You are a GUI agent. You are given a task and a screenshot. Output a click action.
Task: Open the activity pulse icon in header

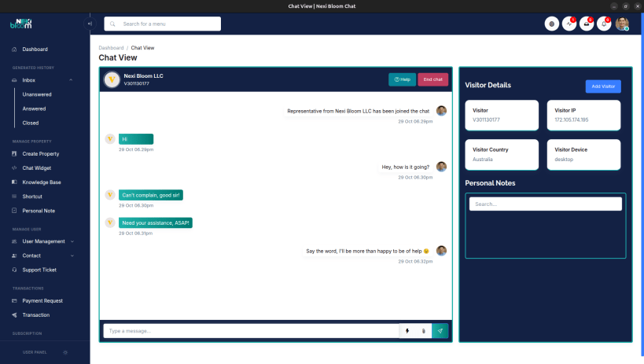[x=569, y=24]
